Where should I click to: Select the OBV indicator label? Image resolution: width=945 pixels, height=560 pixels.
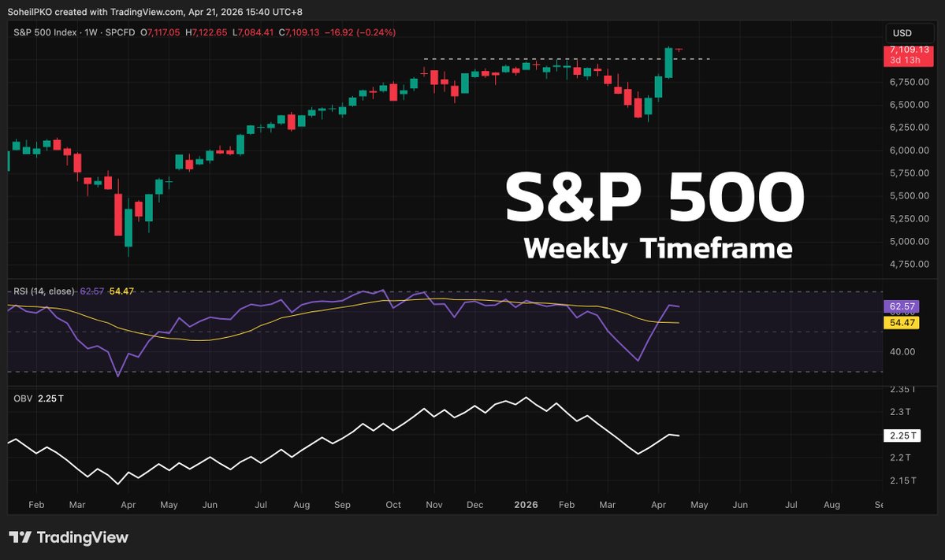(23, 399)
